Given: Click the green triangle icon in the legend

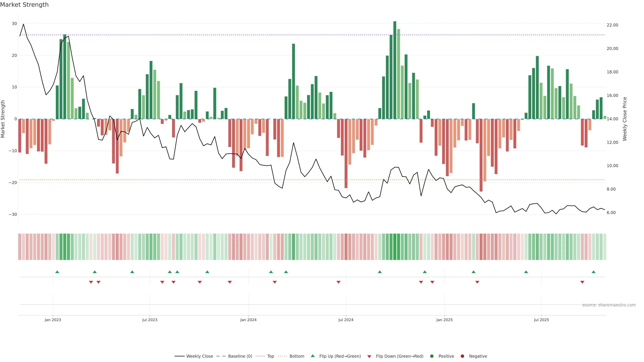Looking at the screenshot, I should 312,356.
